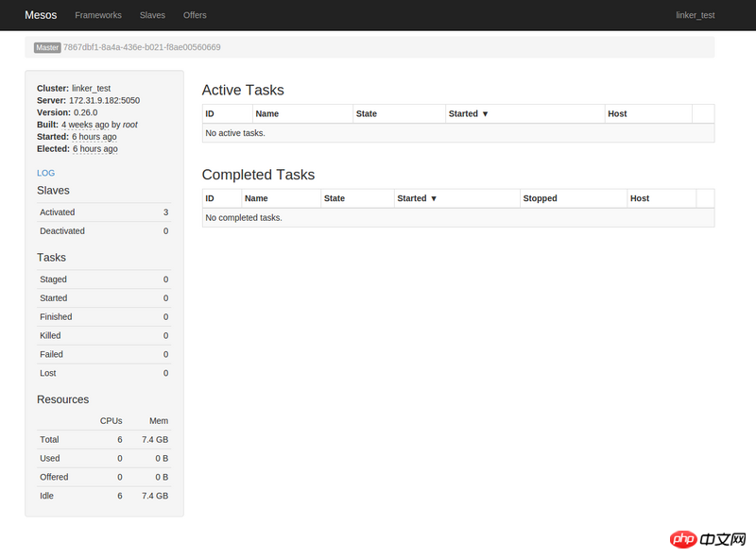Viewport: 756px width, 558px height.
Task: Click the Staged tasks row label
Action: pyautogui.click(x=54, y=279)
